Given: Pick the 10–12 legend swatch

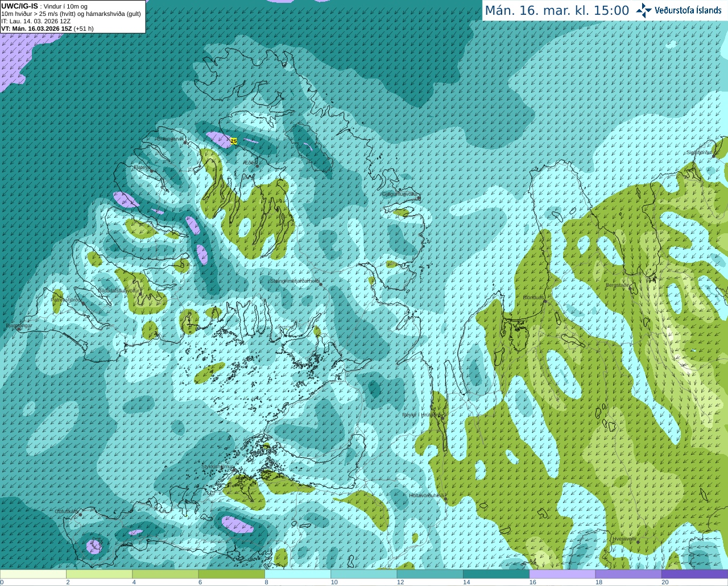Looking at the screenshot, I should point(363,574).
